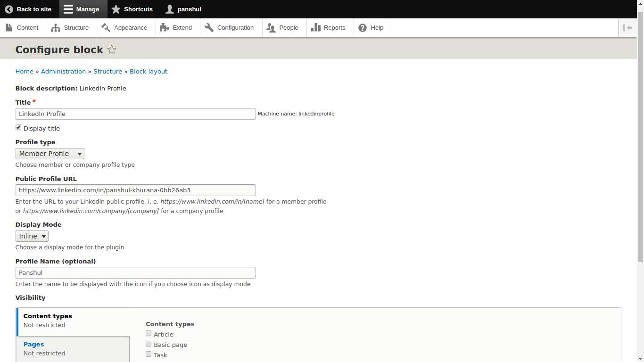Viewport: 644px width, 362px height.
Task: Select the Content types visibility tab
Action: [x=73, y=322]
